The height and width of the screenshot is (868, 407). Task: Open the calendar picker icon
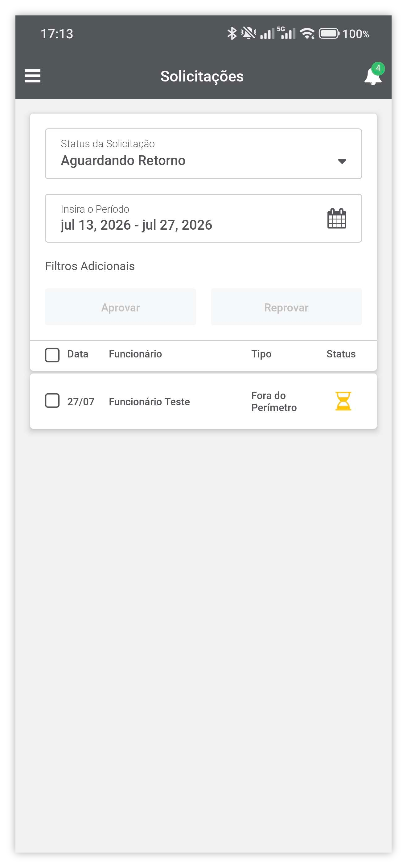[x=337, y=218]
